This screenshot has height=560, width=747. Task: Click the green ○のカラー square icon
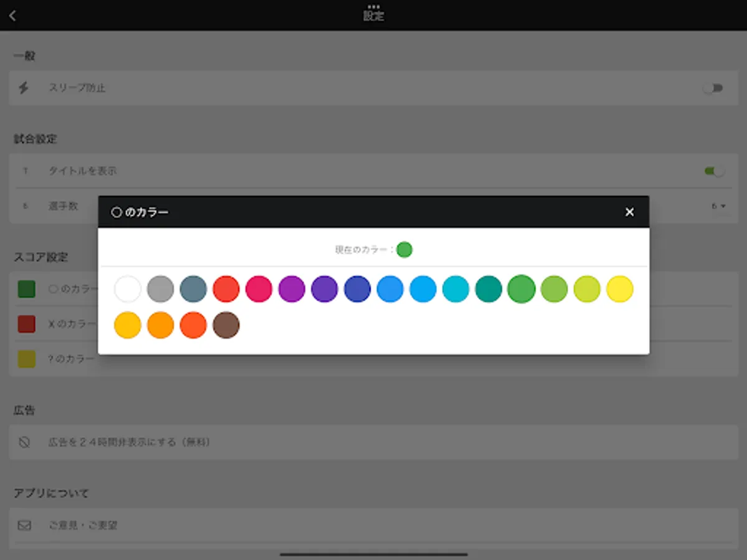[x=26, y=289]
